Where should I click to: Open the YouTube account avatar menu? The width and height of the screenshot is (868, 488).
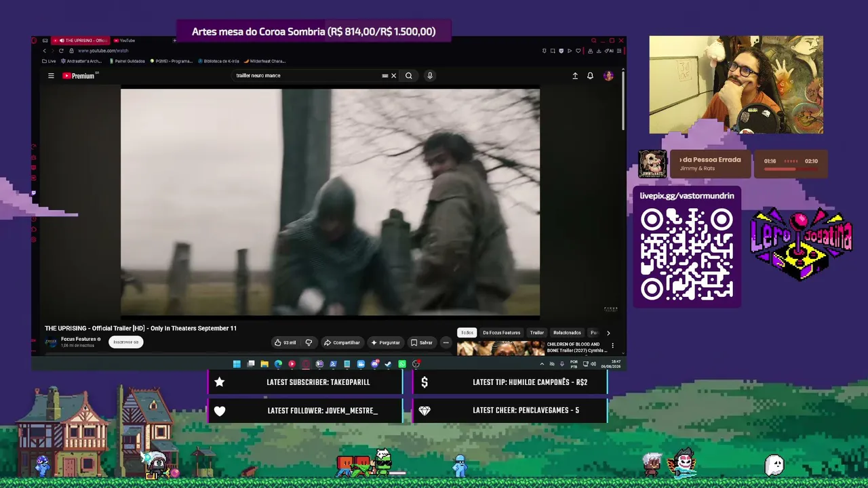(608, 76)
